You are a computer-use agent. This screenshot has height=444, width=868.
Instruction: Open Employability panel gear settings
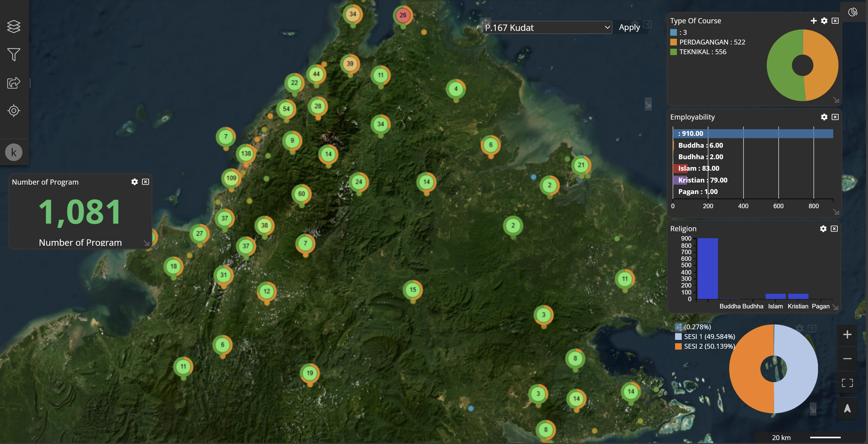click(824, 117)
